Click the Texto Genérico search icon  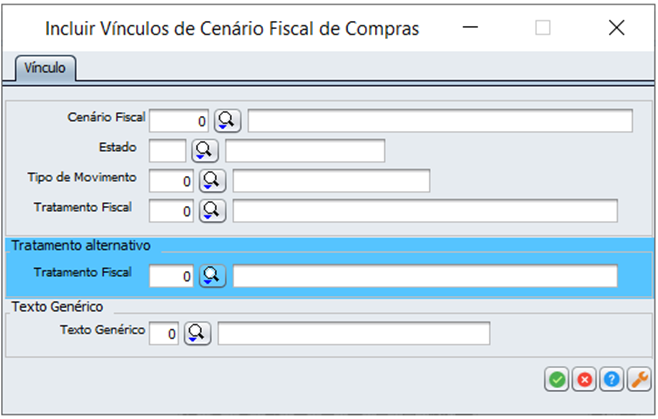198,333
